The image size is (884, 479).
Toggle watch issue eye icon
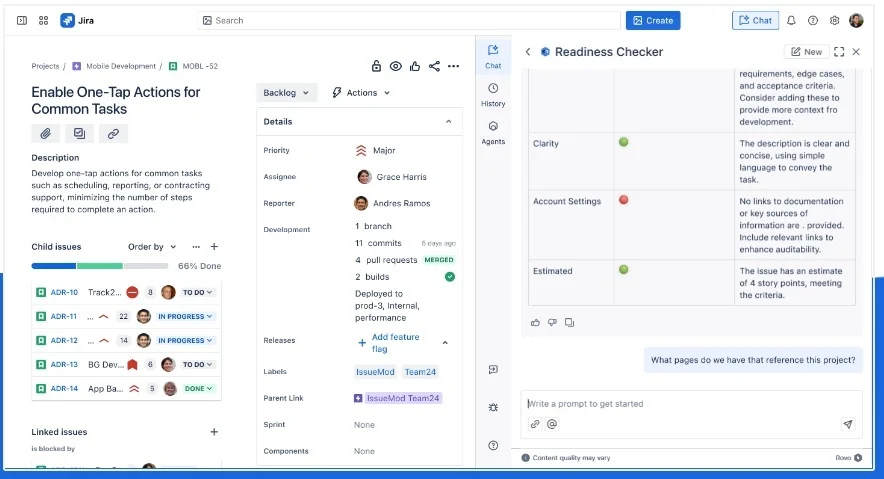(396, 66)
